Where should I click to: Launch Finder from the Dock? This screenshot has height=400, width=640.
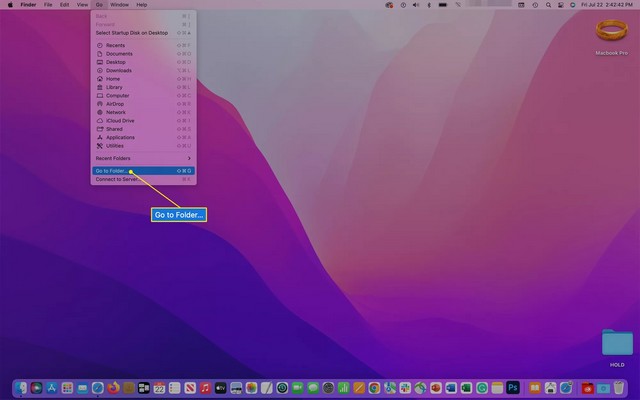pos(21,387)
